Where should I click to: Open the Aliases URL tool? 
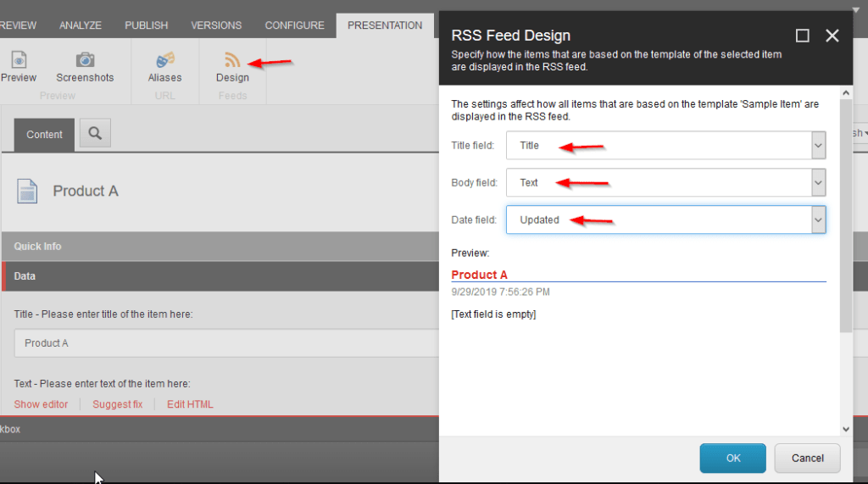[165, 60]
